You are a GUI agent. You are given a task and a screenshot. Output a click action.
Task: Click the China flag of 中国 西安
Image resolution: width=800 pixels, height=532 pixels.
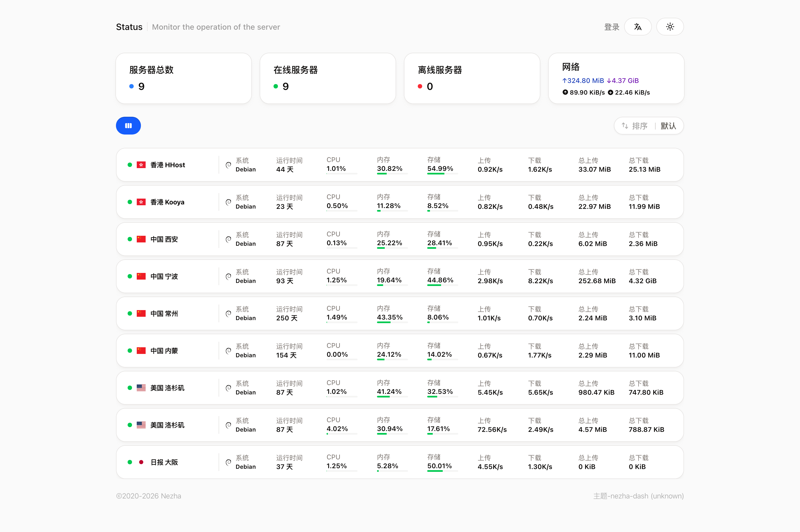point(141,239)
